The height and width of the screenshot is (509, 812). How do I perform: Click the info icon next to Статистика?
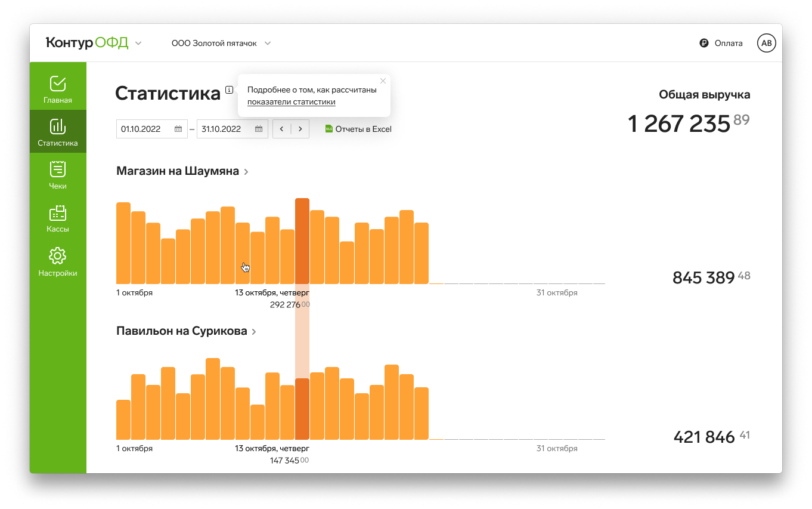click(x=230, y=90)
